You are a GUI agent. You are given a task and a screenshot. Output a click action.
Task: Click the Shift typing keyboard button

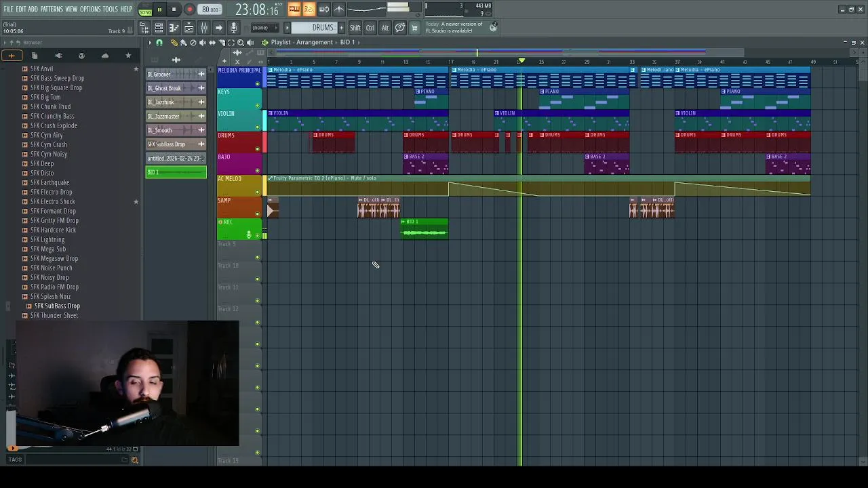(x=355, y=28)
